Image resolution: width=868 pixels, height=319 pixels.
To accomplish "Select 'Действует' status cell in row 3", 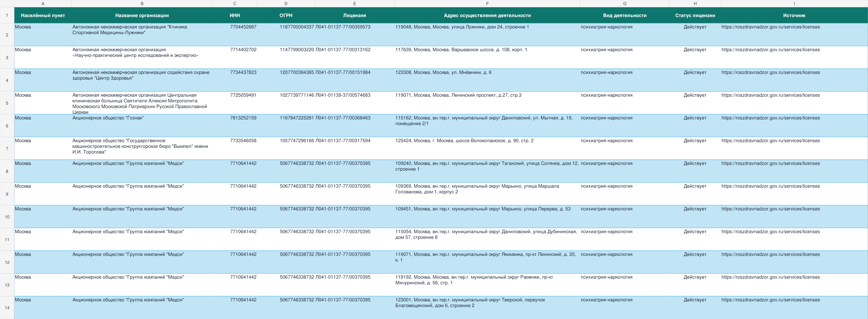I will pos(695,57).
